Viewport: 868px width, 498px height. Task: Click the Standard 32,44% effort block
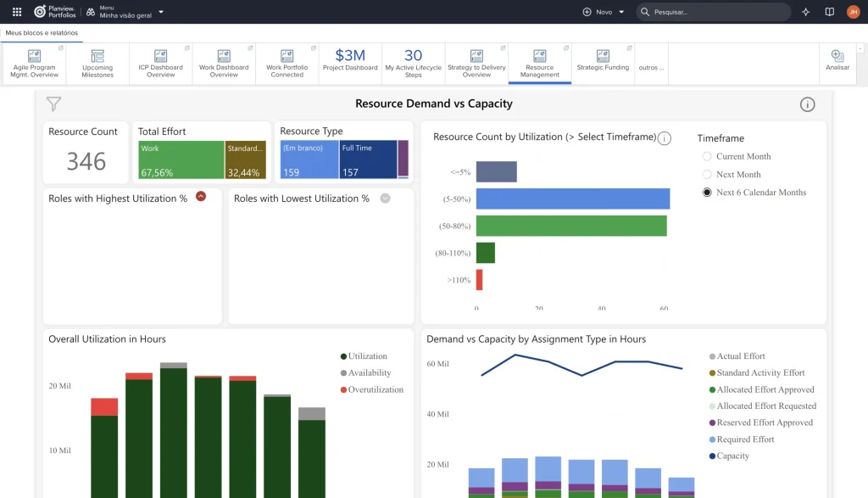[246, 159]
